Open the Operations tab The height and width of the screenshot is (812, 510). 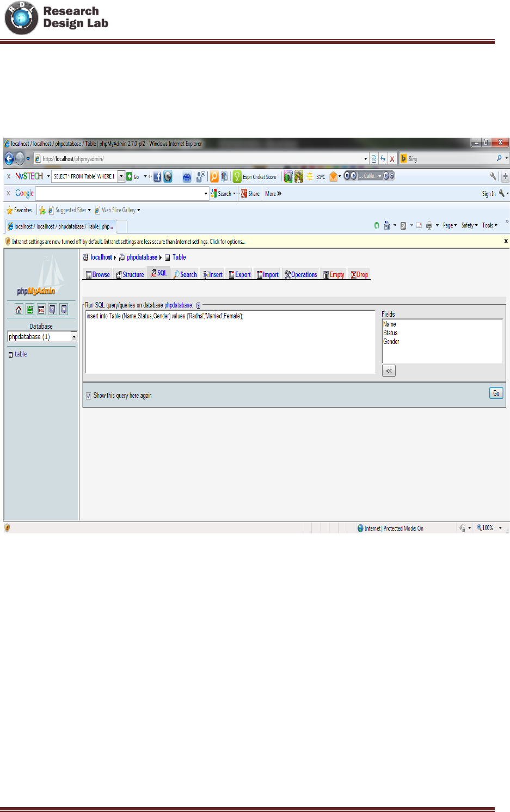coord(301,274)
